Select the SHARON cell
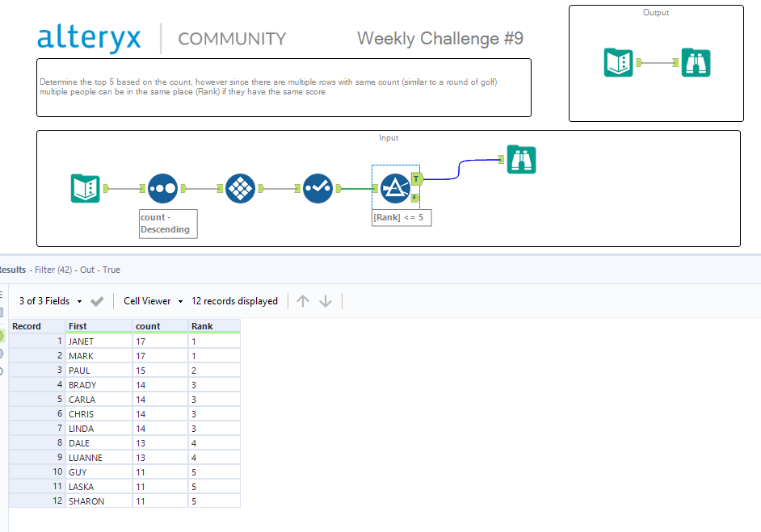This screenshot has width=761, height=532. tap(99, 501)
